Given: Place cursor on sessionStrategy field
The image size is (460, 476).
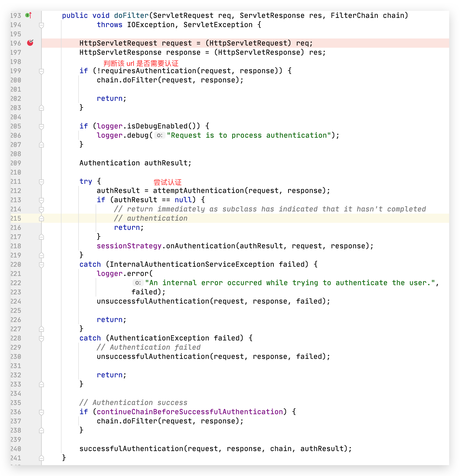Looking at the screenshot, I should [x=129, y=246].
